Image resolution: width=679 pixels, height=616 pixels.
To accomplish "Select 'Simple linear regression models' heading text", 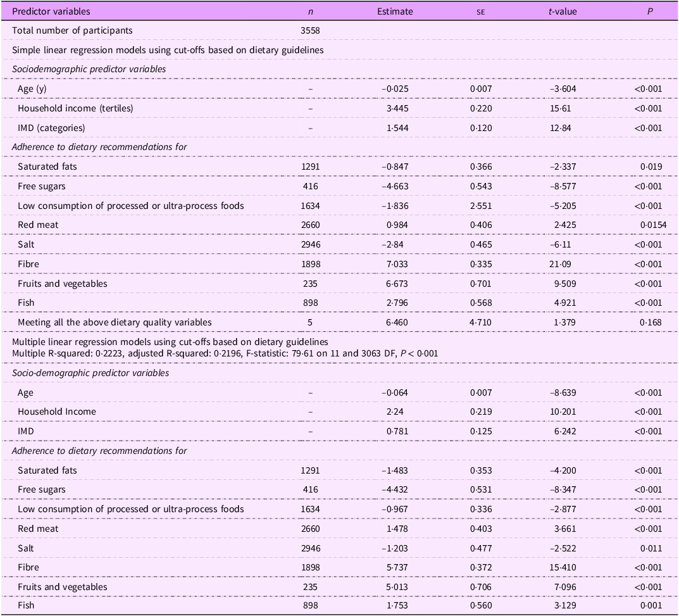I will 168,50.
